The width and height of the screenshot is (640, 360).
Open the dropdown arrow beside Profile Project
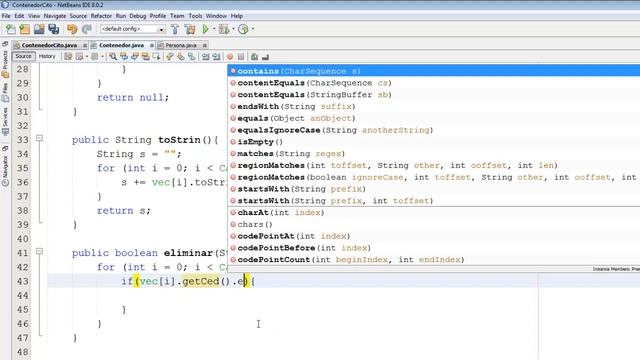coord(253,29)
